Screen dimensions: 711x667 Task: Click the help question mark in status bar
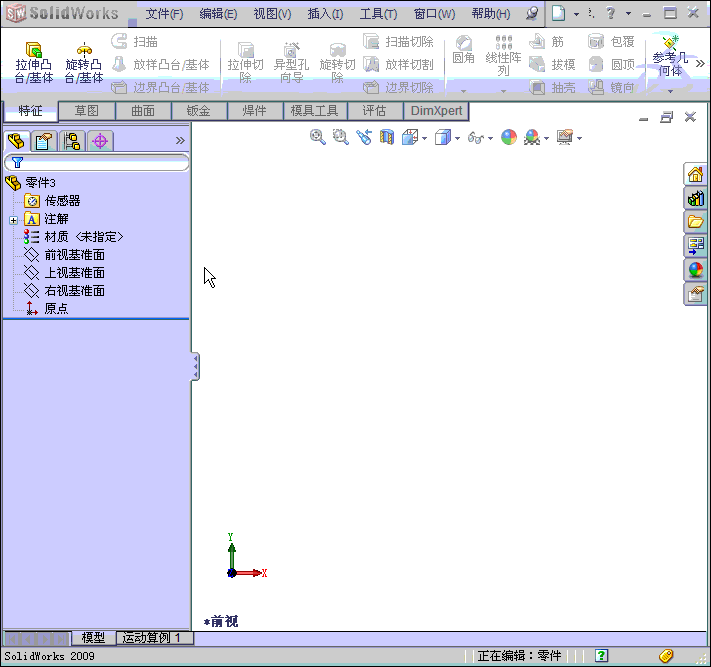(x=601, y=655)
